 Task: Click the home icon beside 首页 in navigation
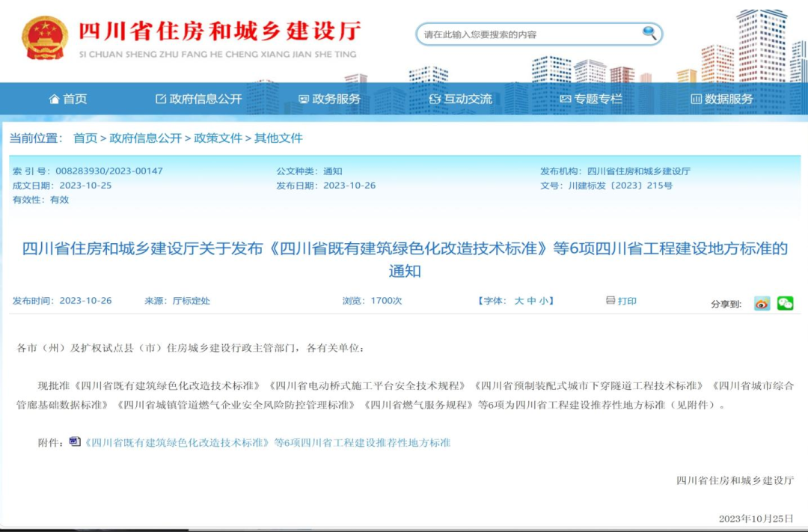click(x=55, y=98)
